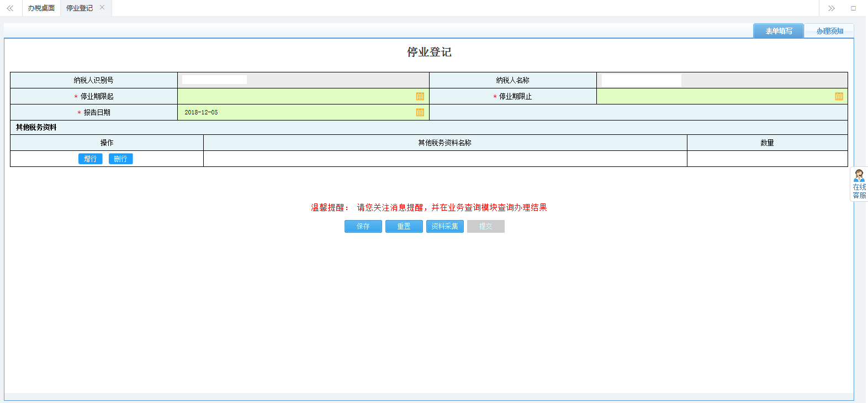This screenshot has height=403, width=868.
Task: Switch to the 办税桌面 tab
Action: coord(41,8)
